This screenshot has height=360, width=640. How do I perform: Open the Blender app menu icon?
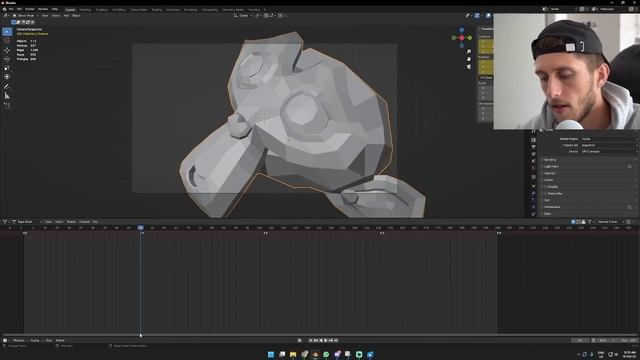(x=4, y=9)
